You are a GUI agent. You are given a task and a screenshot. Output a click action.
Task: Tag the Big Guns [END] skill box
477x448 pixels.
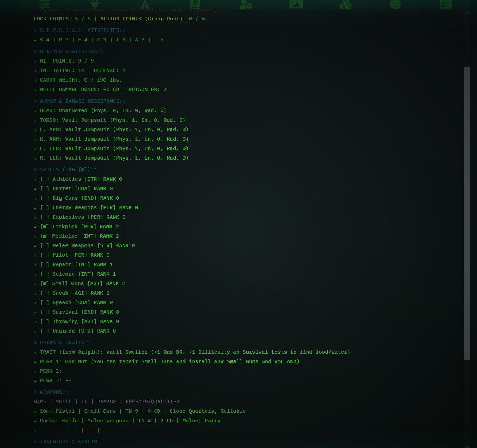point(45,198)
